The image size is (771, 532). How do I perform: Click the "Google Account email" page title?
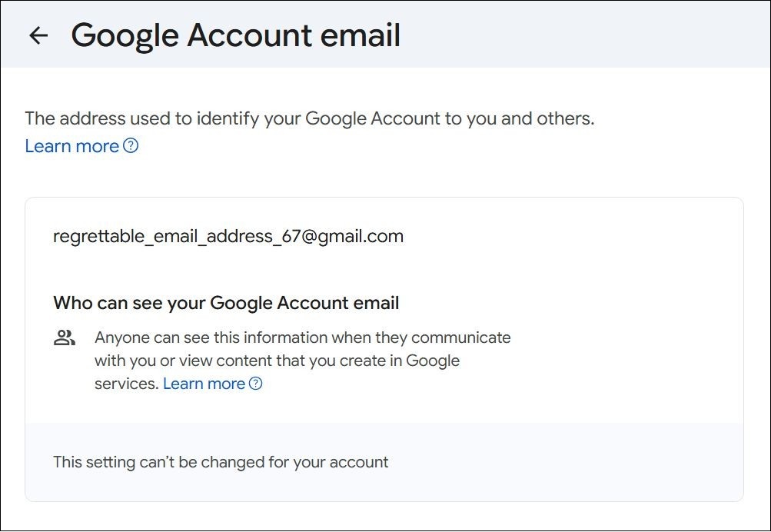(x=235, y=35)
